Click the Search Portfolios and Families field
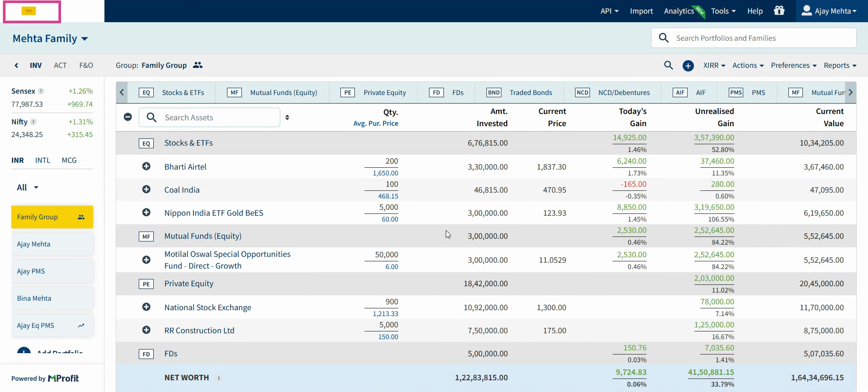The height and width of the screenshot is (392, 868). (x=754, y=38)
